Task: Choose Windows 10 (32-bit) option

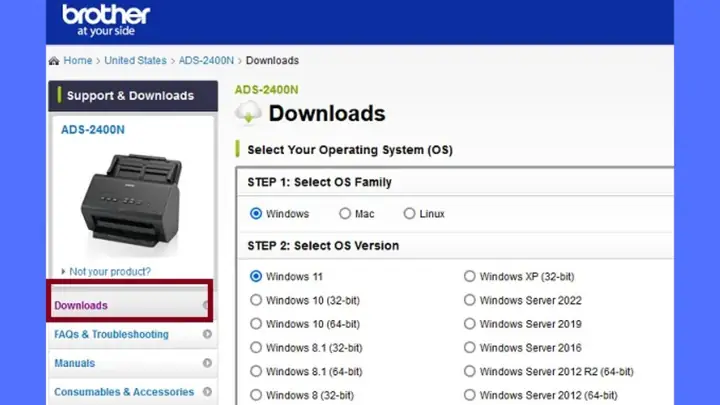Action: coord(256,300)
